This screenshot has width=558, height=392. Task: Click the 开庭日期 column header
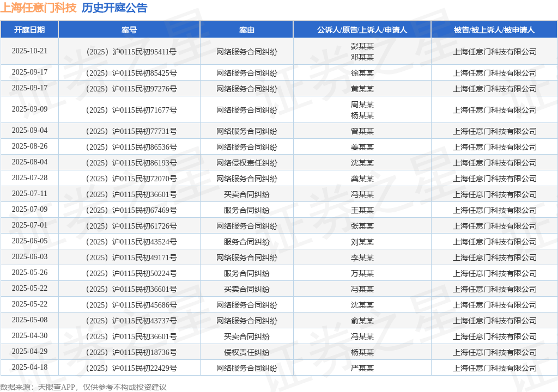point(29,30)
